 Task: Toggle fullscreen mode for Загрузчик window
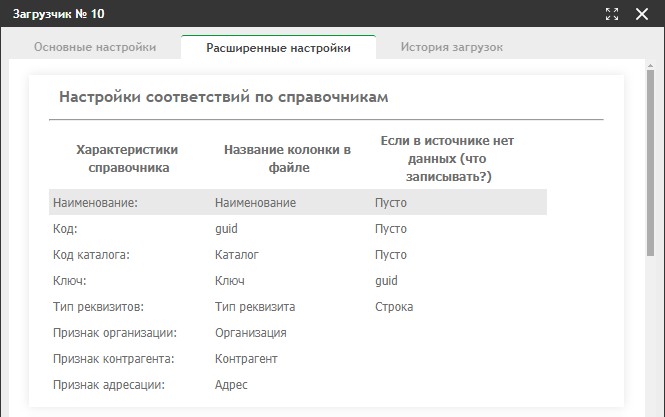coord(612,14)
